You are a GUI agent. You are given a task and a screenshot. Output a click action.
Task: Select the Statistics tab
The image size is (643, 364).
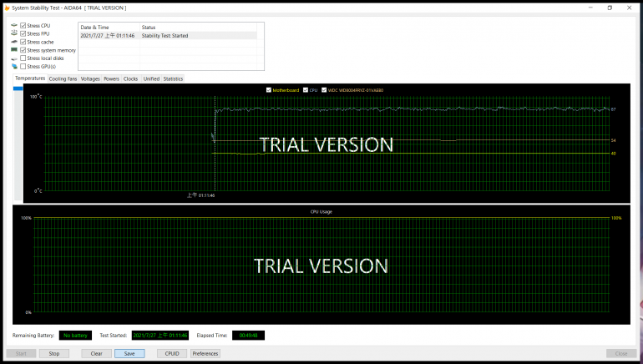[x=173, y=78]
